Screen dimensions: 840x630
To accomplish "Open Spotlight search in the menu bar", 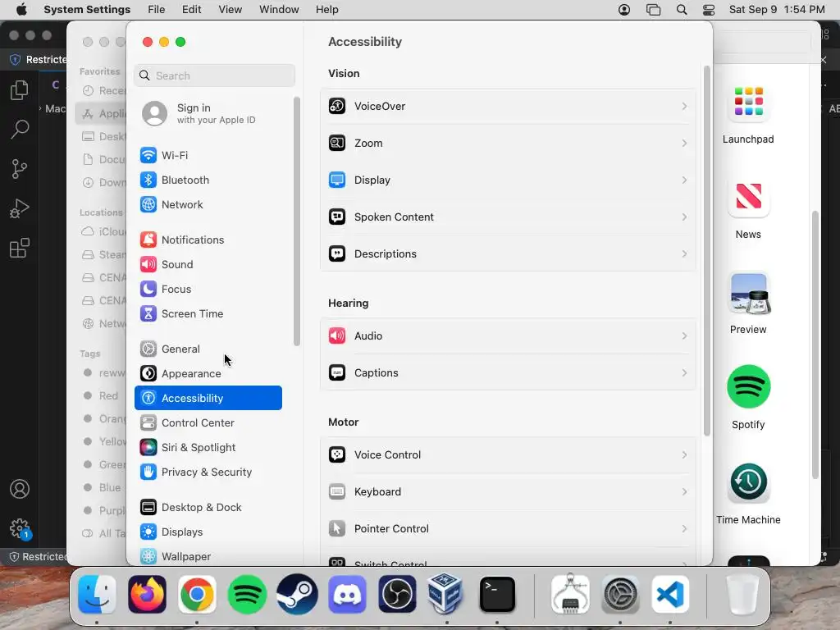I will click(682, 10).
